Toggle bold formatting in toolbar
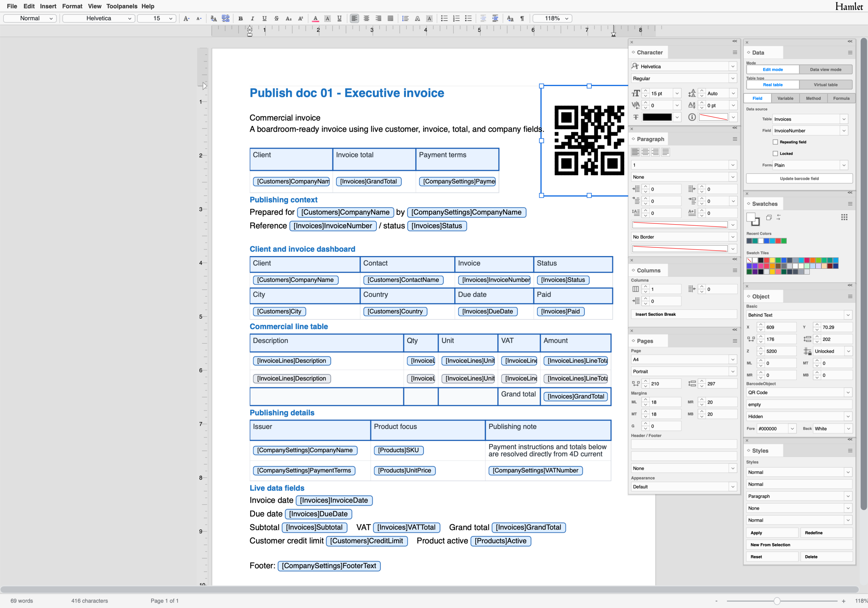 coord(241,18)
